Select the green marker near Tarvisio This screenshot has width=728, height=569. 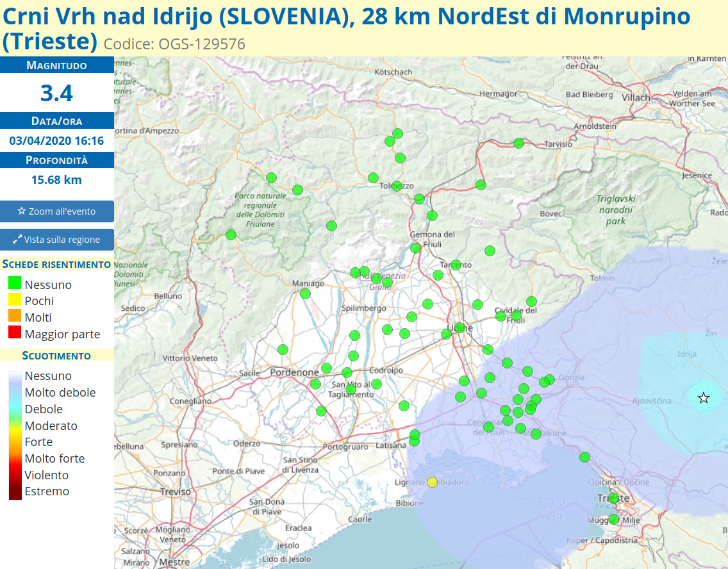(x=519, y=144)
